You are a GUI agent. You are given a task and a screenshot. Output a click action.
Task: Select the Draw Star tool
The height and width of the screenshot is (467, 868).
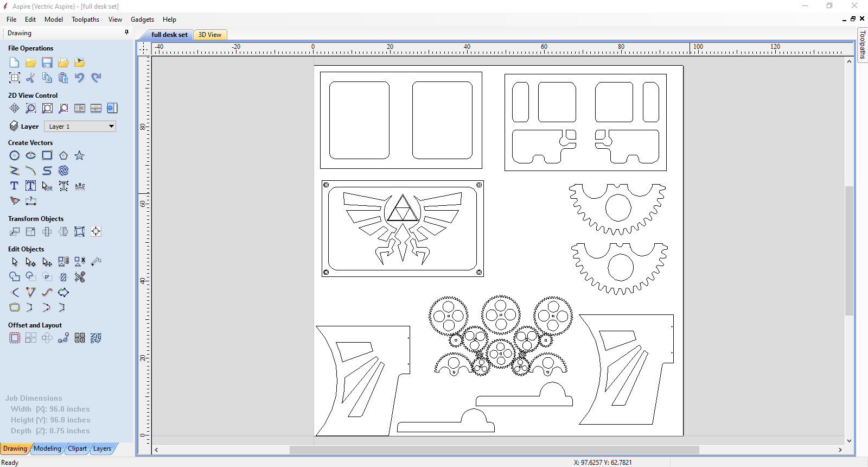click(80, 155)
